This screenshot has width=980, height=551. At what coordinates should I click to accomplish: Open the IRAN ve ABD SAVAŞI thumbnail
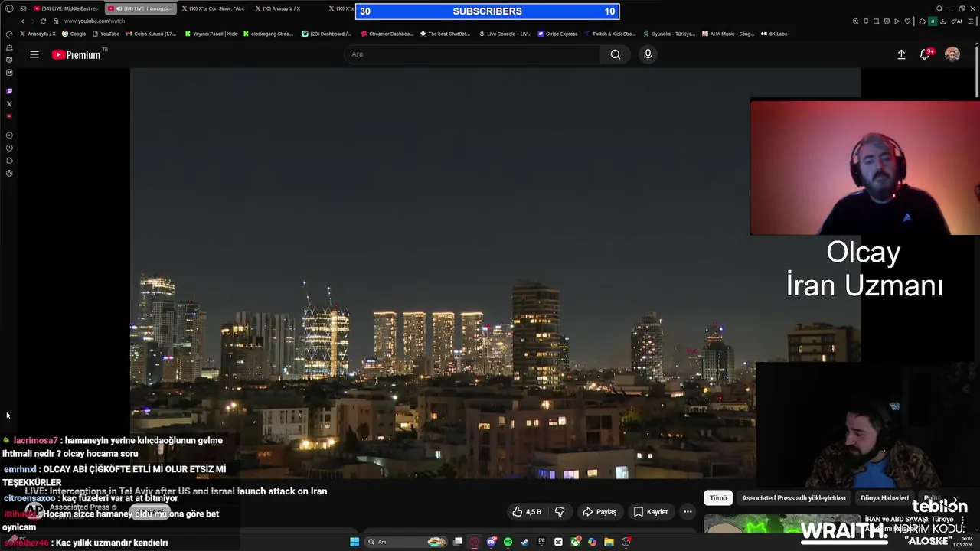pyautogui.click(x=781, y=523)
